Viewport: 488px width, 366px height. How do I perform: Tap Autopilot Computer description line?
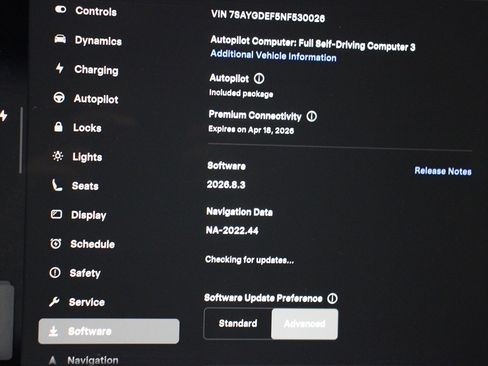pos(313,43)
